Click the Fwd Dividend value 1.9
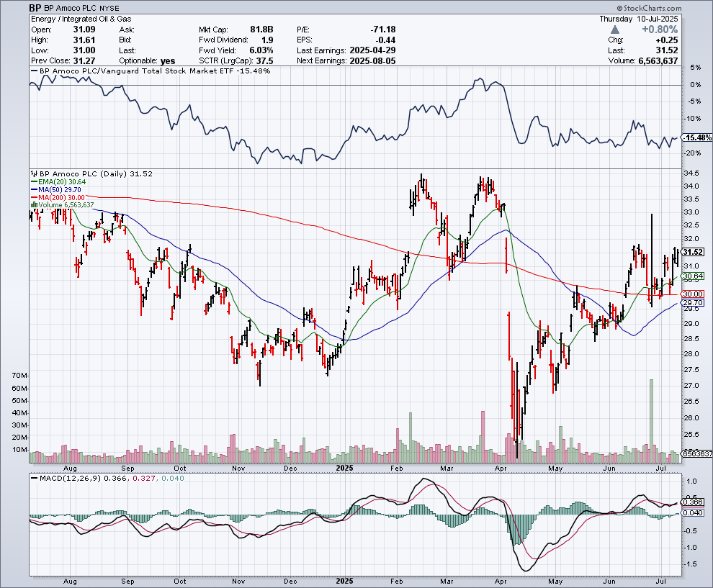 tap(267, 40)
